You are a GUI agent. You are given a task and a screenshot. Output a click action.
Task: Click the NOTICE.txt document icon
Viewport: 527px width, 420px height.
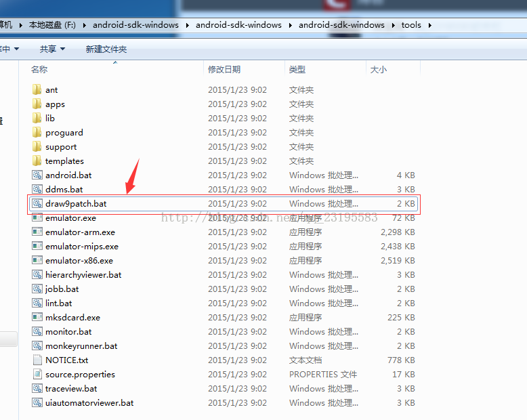(37, 360)
